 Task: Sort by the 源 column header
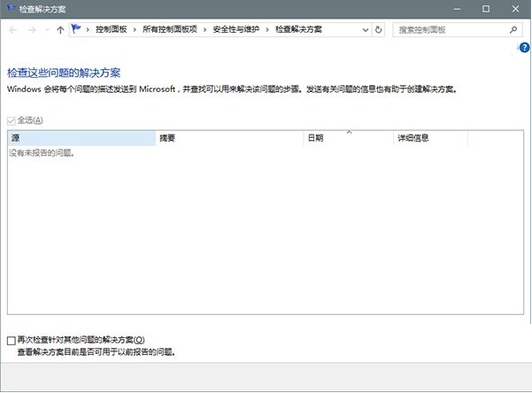81,139
